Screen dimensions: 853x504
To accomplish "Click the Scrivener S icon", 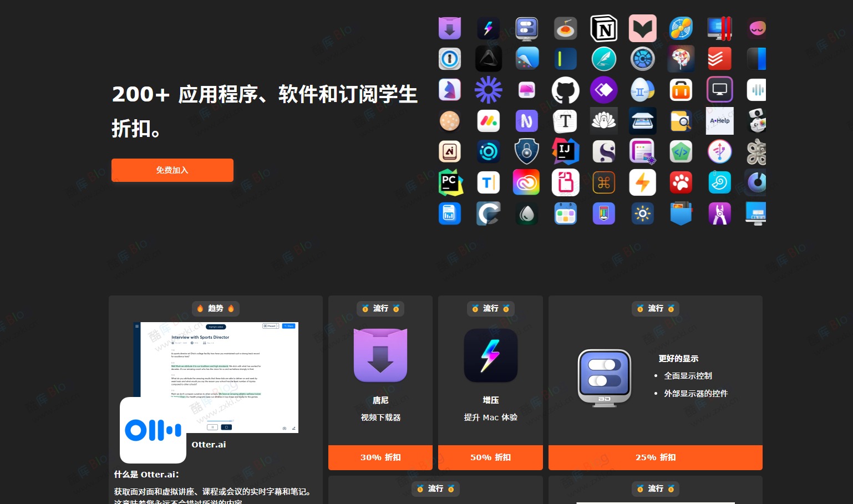I will [x=604, y=151].
